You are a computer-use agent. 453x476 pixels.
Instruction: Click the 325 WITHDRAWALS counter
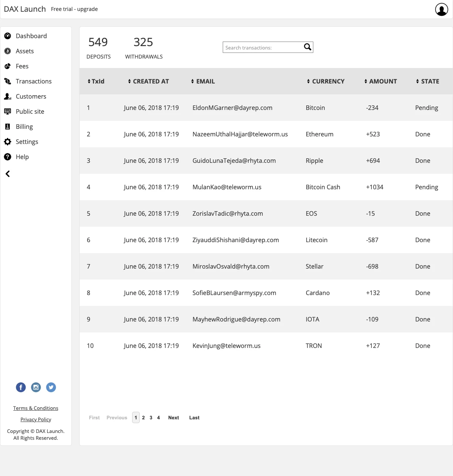(x=144, y=47)
